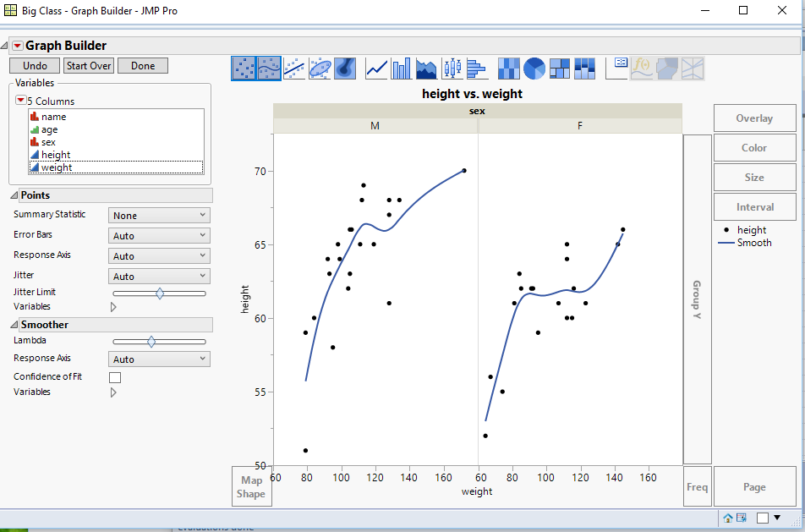This screenshot has width=805, height=532.
Task: Click the M group panel header
Action: coord(375,126)
